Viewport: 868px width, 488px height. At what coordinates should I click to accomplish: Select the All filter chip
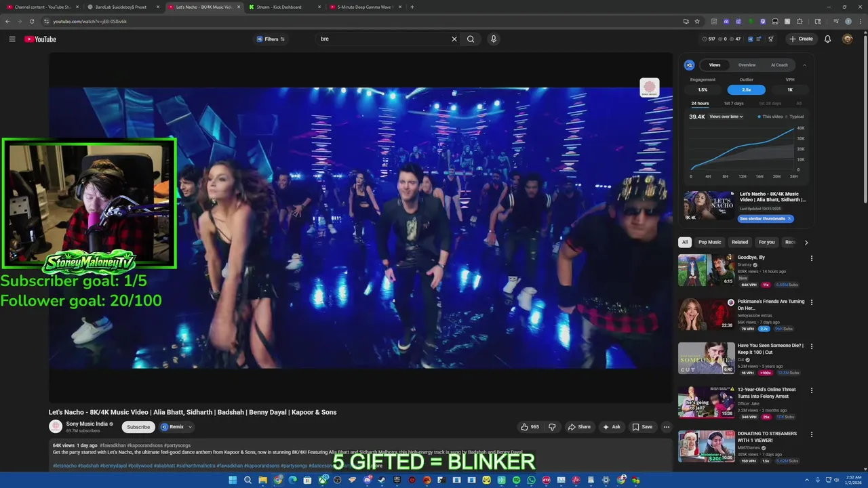coord(685,242)
